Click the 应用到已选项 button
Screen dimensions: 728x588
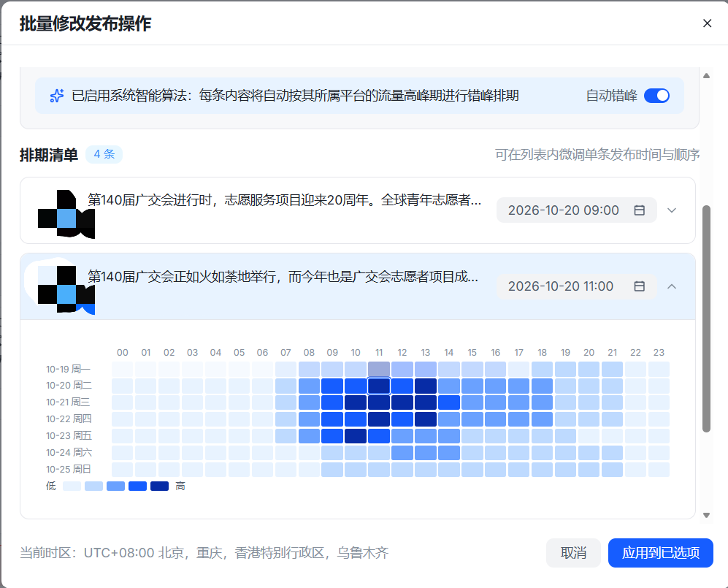click(660, 553)
